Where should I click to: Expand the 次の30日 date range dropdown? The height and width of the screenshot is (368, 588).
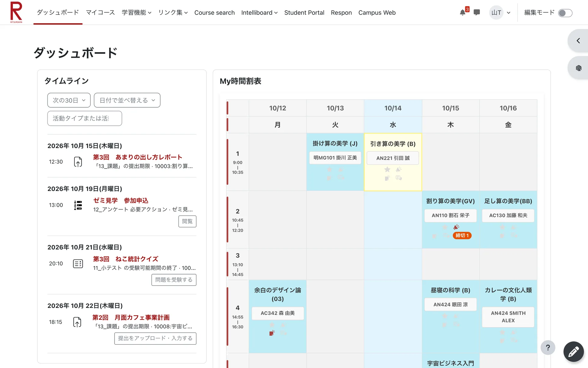pyautogui.click(x=69, y=100)
